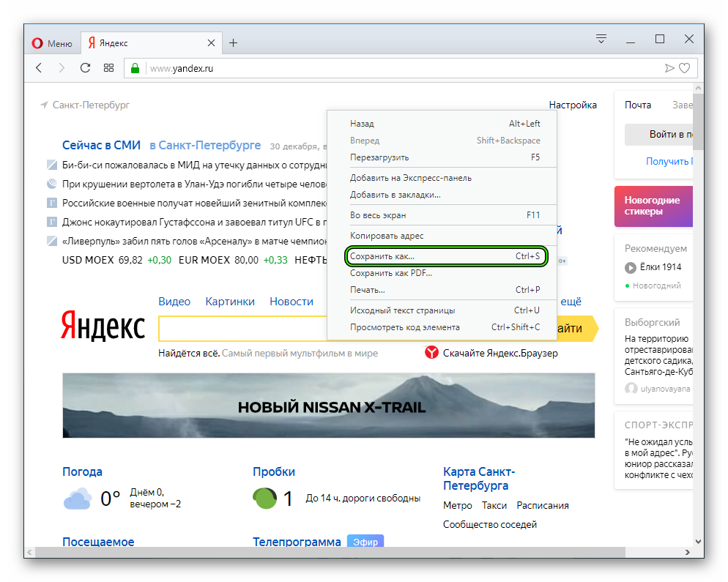Open a new tab with plus button
The height and width of the screenshot is (582, 728).
tap(233, 43)
